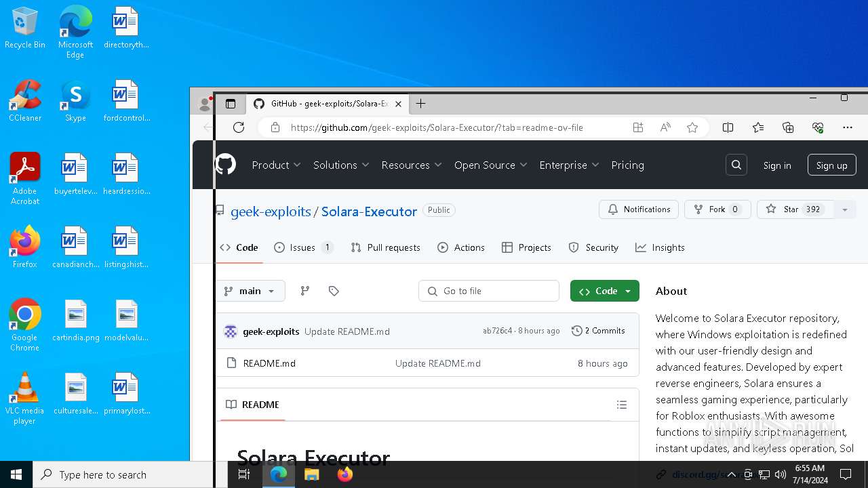Open the main branch selector dropdown
The width and height of the screenshot is (868, 488).
point(250,291)
